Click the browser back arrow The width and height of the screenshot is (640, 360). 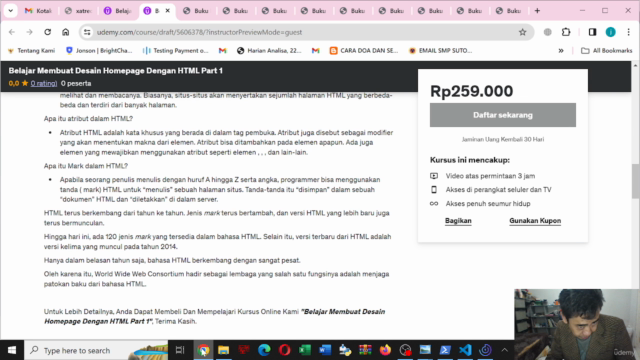pyautogui.click(x=12, y=32)
